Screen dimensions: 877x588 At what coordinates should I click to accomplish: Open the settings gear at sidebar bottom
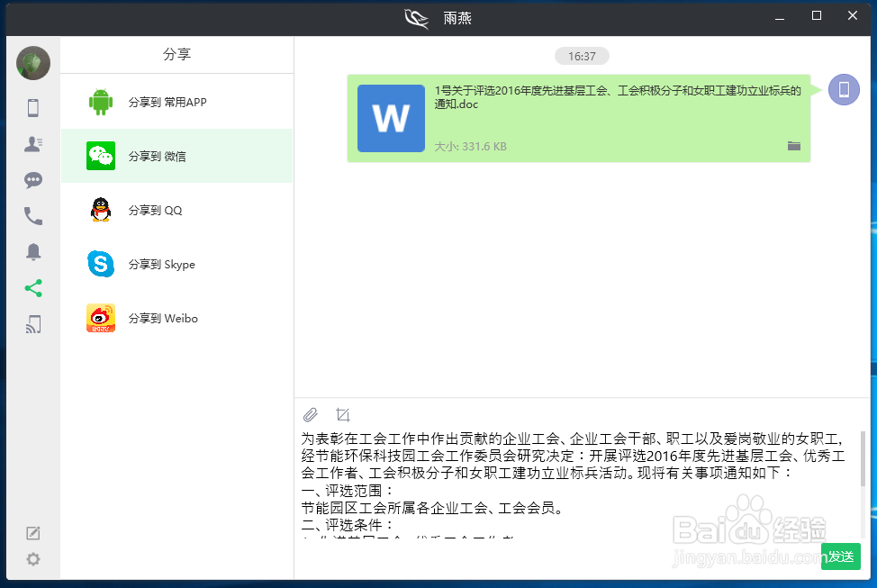tap(33, 558)
